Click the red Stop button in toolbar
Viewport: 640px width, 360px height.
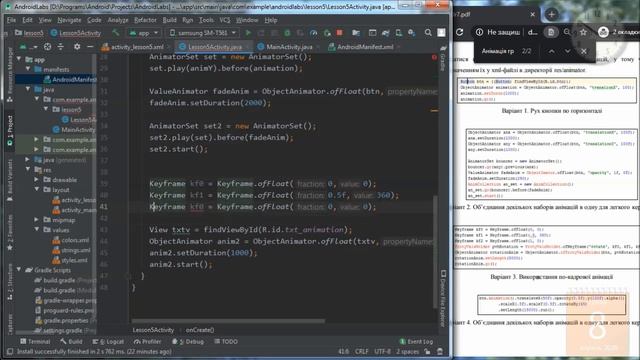point(340,33)
